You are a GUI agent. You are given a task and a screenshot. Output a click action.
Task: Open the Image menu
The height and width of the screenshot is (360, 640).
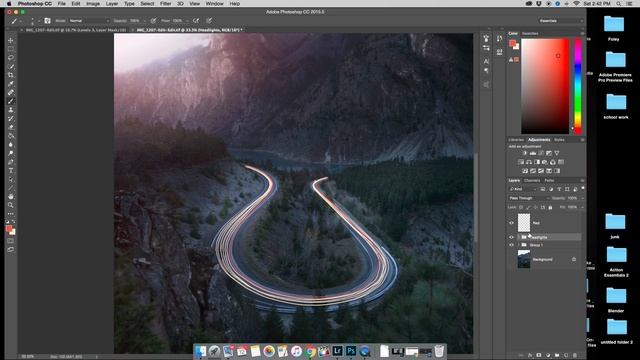point(93,4)
